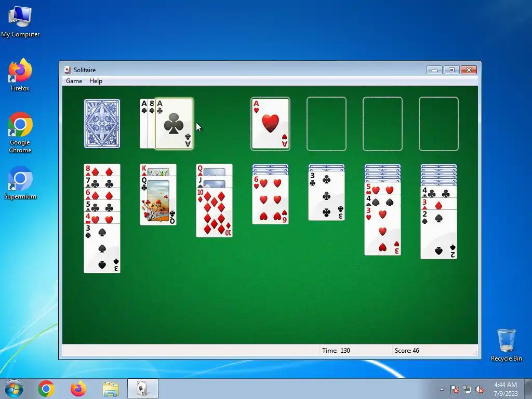
Task: Open the Game menu
Action: coord(74,81)
